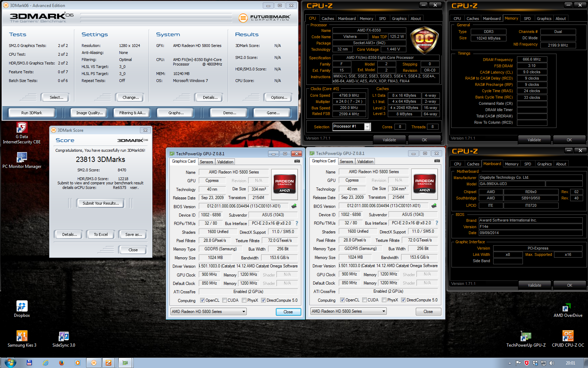The width and height of the screenshot is (588, 368).
Task: Open GPU selector dropdown in left GPU-Z window
Action: (208, 312)
